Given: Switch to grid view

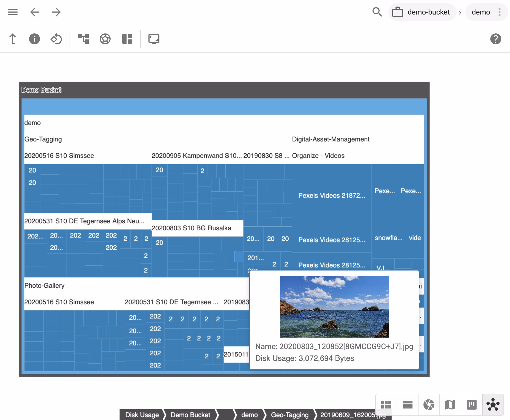Looking at the screenshot, I should 386,405.
